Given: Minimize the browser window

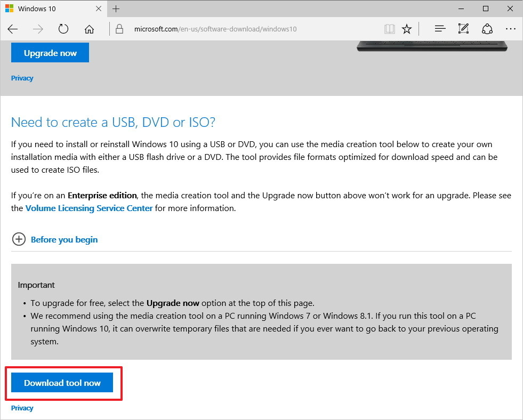Looking at the screenshot, I should pyautogui.click(x=461, y=9).
